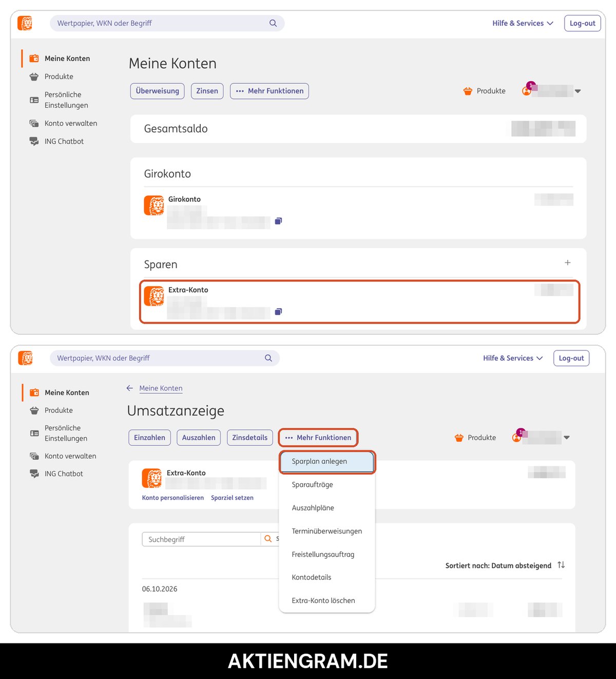Open Hilfe & Services dropdown in top header
This screenshot has height=679, width=616.
click(523, 23)
